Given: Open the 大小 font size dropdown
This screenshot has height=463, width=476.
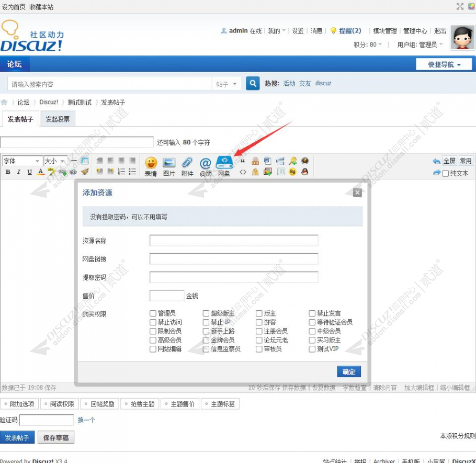Looking at the screenshot, I should click(x=55, y=161).
